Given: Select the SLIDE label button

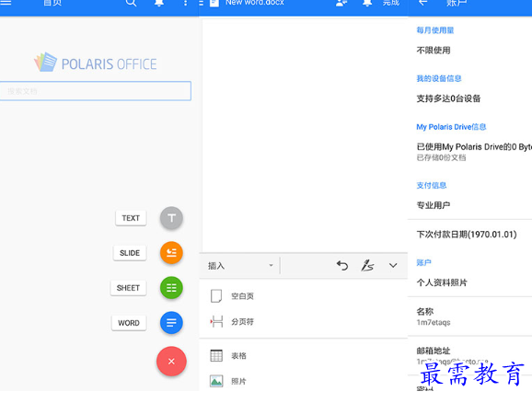Looking at the screenshot, I should click(130, 253).
